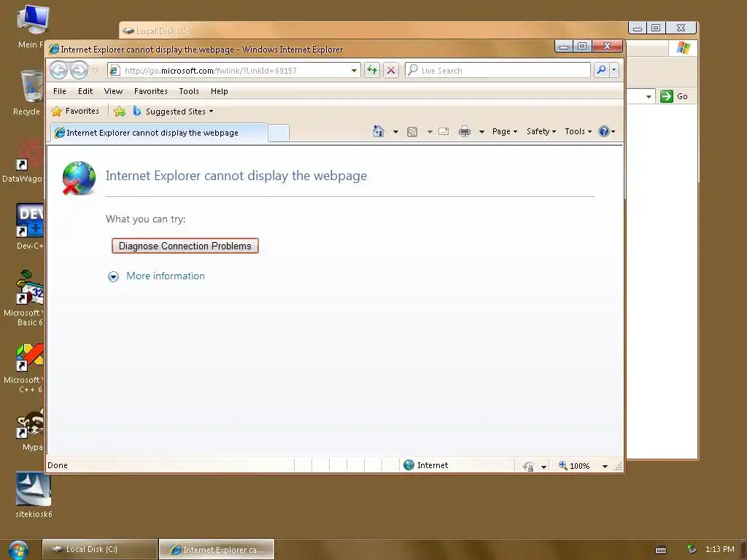Screen dimensions: 747x560
Task: Click the Internet security zone indicator
Action: pyautogui.click(x=426, y=465)
